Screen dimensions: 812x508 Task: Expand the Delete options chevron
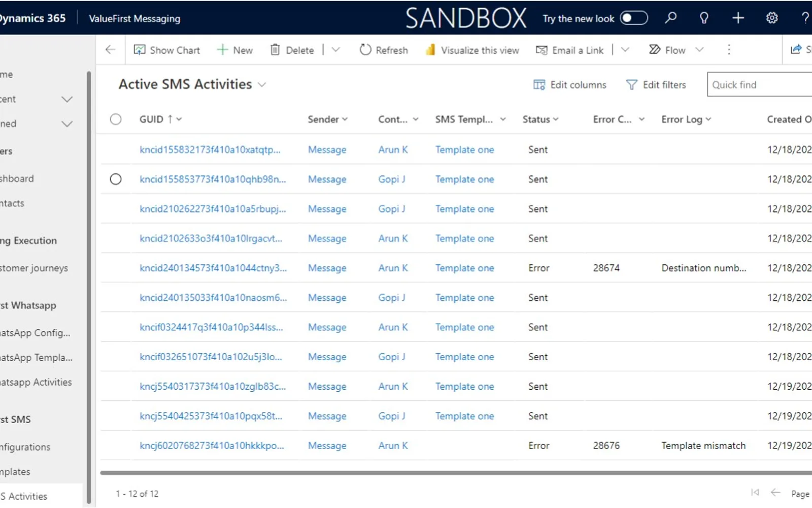click(335, 50)
